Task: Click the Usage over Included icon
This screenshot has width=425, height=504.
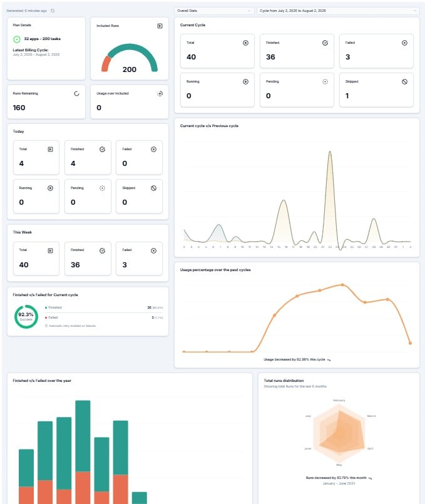Action: tap(160, 93)
